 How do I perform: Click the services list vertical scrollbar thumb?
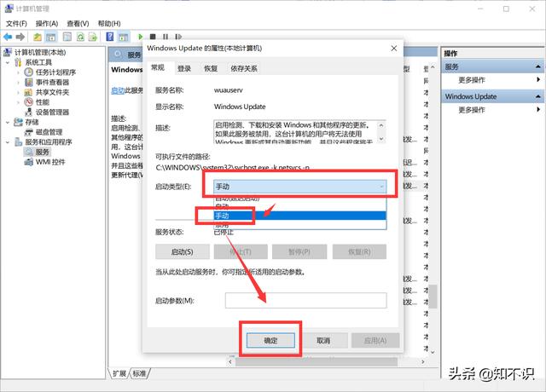coord(433,297)
